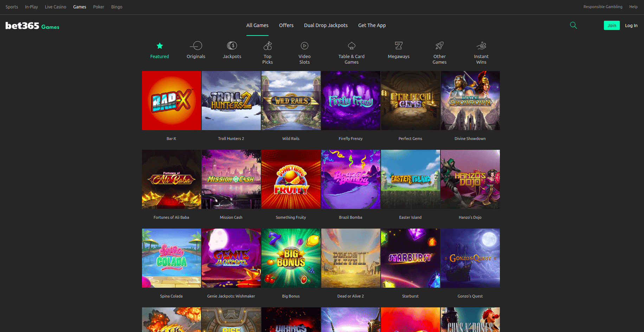Click the Mission Cash title text
Screen dimensions: 644x332
click(x=231, y=217)
